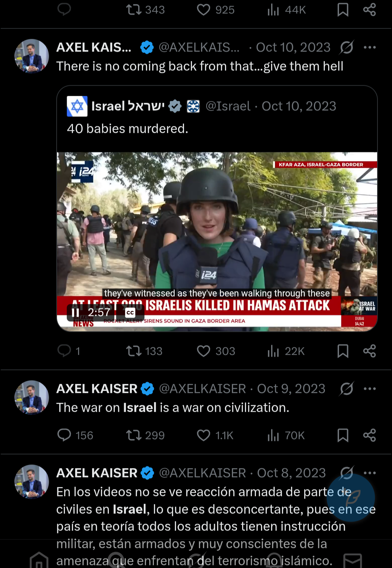This screenshot has height=568, width=392.
Task: Reply to the Oct 10 quote tweet
Action: click(64, 351)
